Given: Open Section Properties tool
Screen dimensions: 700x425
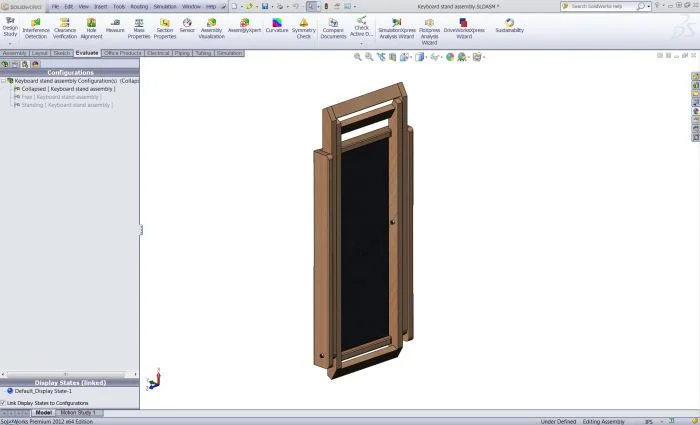Looking at the screenshot, I should coord(165,27).
